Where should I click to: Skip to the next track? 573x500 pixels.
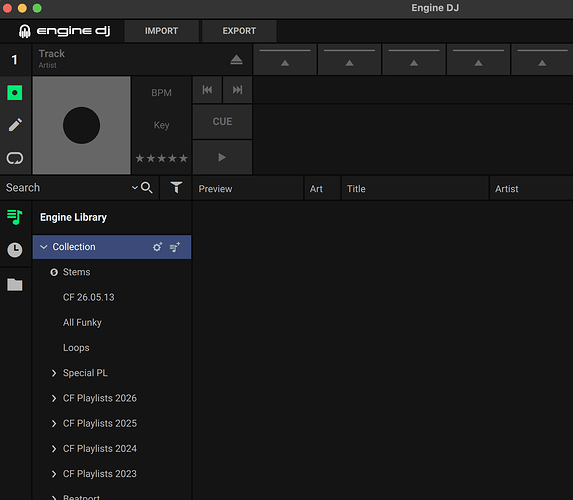click(x=238, y=90)
